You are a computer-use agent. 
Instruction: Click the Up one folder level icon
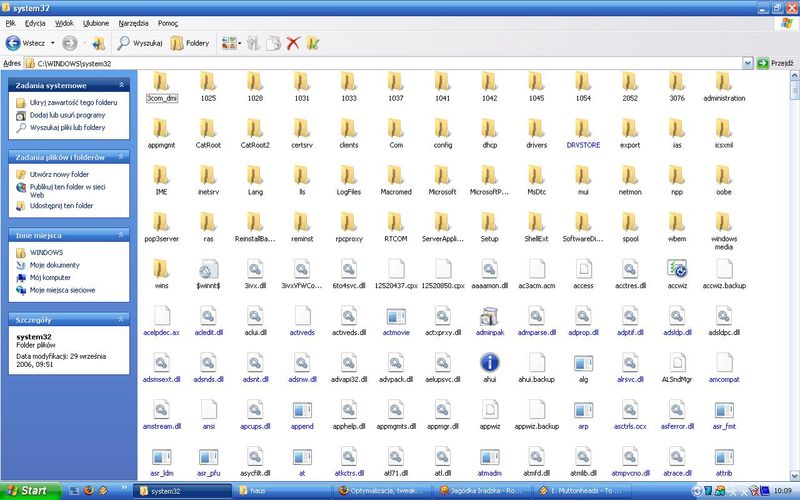[x=98, y=43]
